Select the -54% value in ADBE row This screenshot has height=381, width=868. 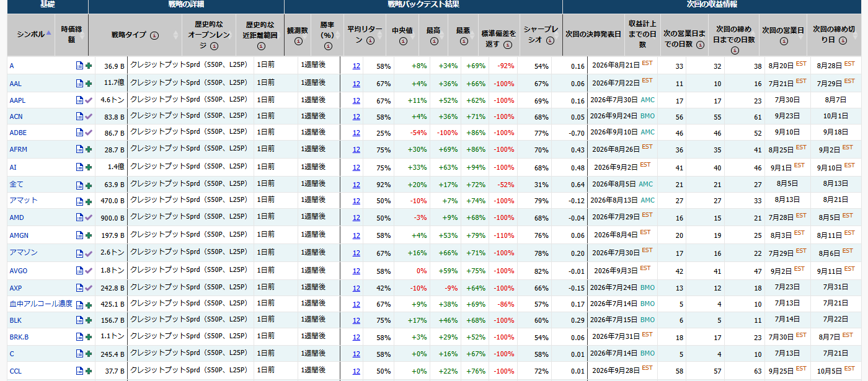(x=418, y=133)
